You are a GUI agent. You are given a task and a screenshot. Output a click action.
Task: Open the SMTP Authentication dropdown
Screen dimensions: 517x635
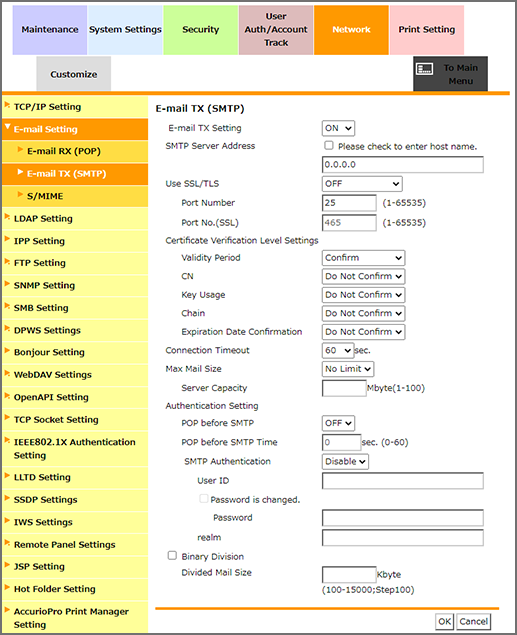(x=345, y=462)
